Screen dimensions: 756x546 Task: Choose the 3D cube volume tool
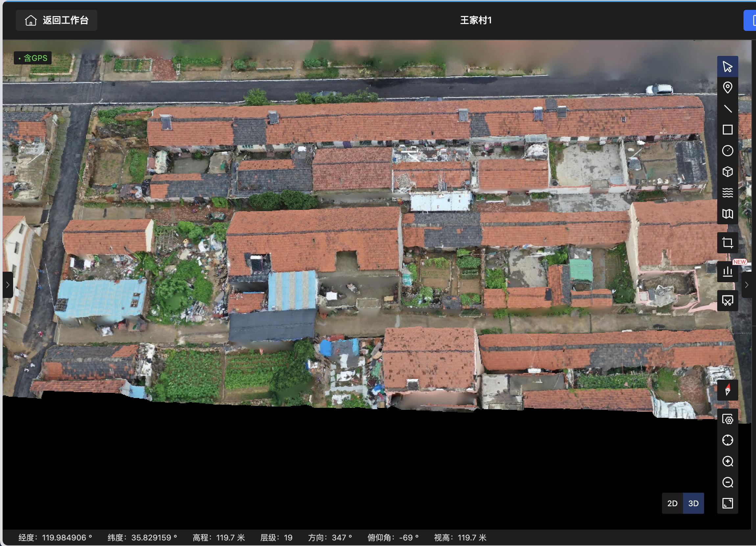point(727,172)
